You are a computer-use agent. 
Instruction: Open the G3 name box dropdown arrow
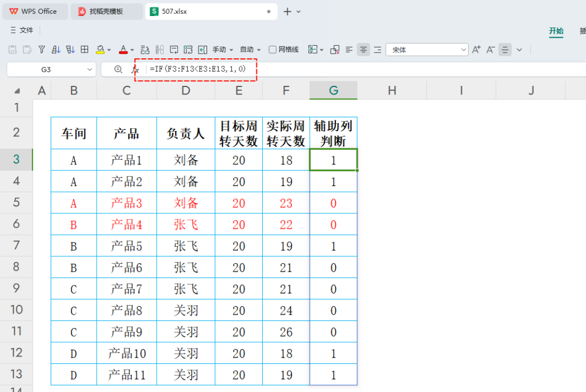tap(90, 69)
